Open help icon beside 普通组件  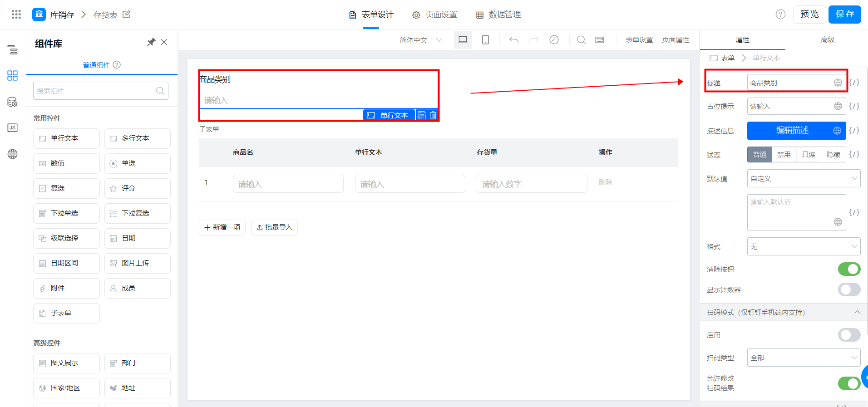click(x=117, y=65)
